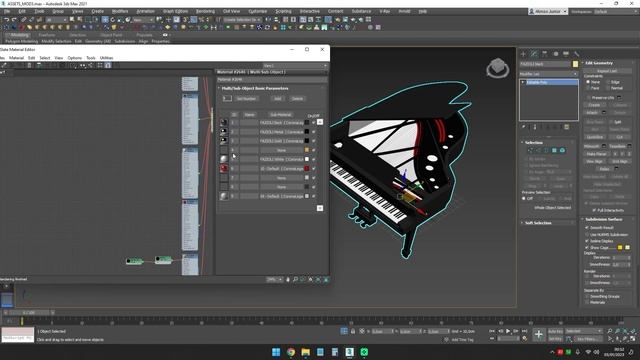Screen dimensions: 640x360
Task: Select the None constraint radio button
Action: 588,82
